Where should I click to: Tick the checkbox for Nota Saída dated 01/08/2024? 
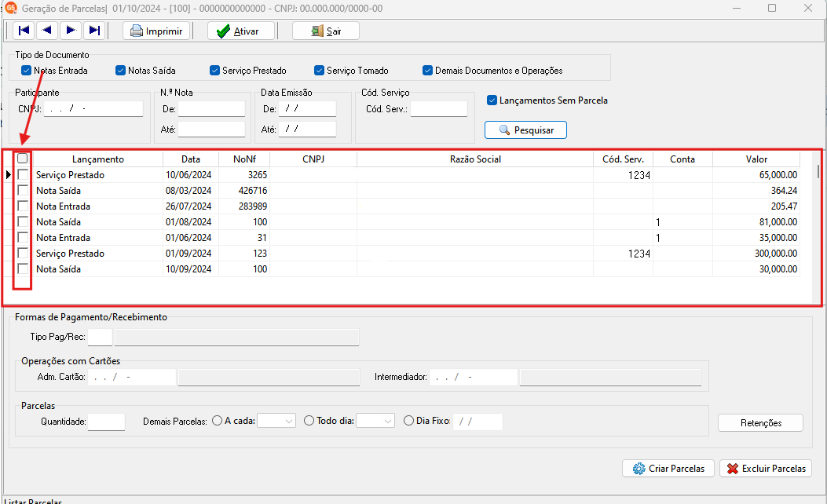[23, 221]
